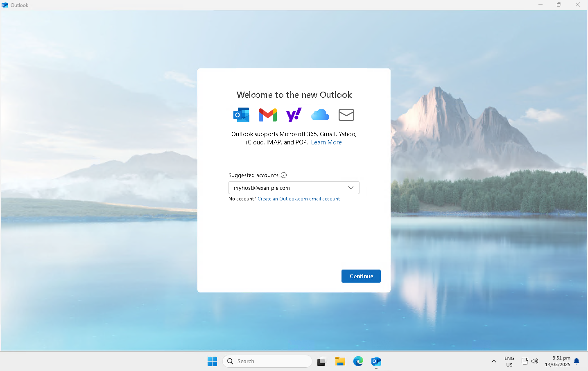
Task: Open the Learn More link
Action: pyautogui.click(x=326, y=142)
